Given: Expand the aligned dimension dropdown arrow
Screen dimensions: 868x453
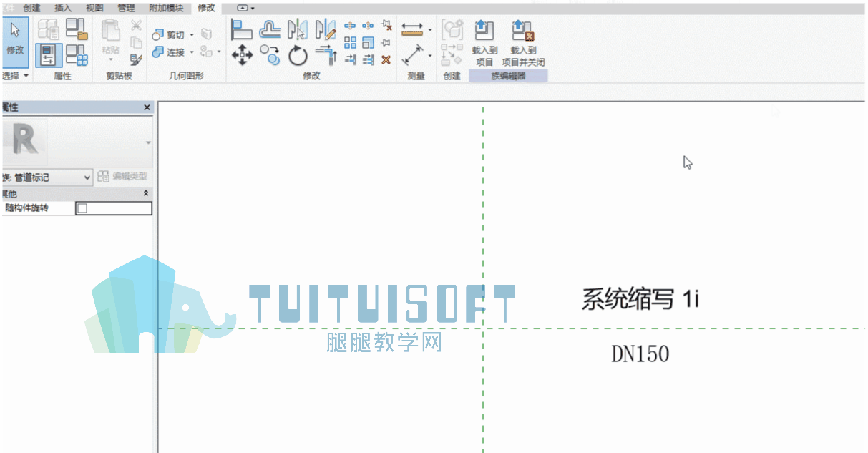Looking at the screenshot, I should (x=430, y=55).
